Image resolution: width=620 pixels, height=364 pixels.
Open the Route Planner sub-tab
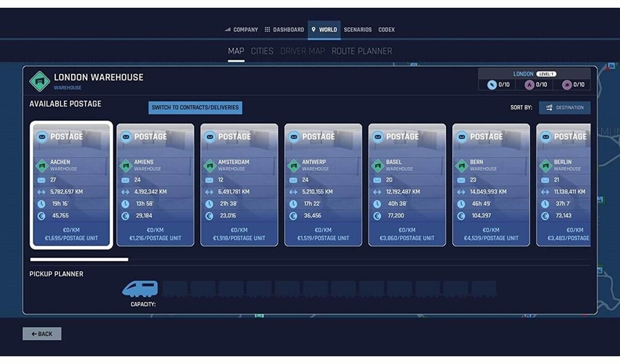(362, 51)
